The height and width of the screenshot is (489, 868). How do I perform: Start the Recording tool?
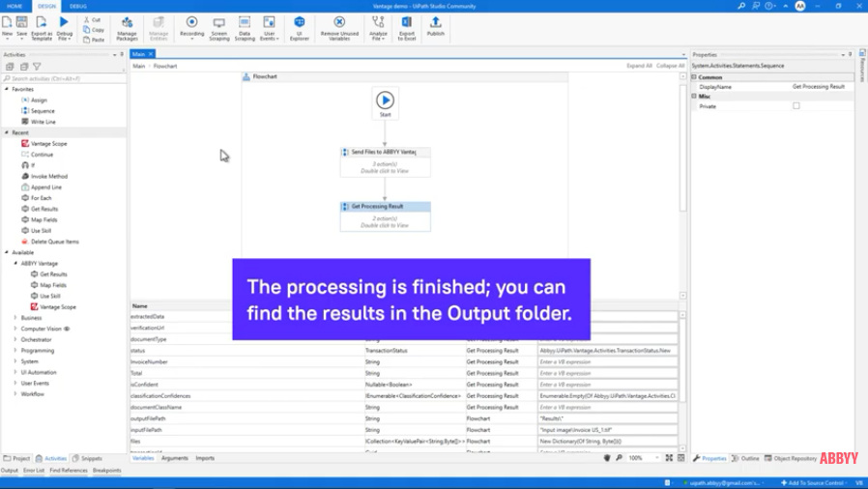click(x=191, y=28)
